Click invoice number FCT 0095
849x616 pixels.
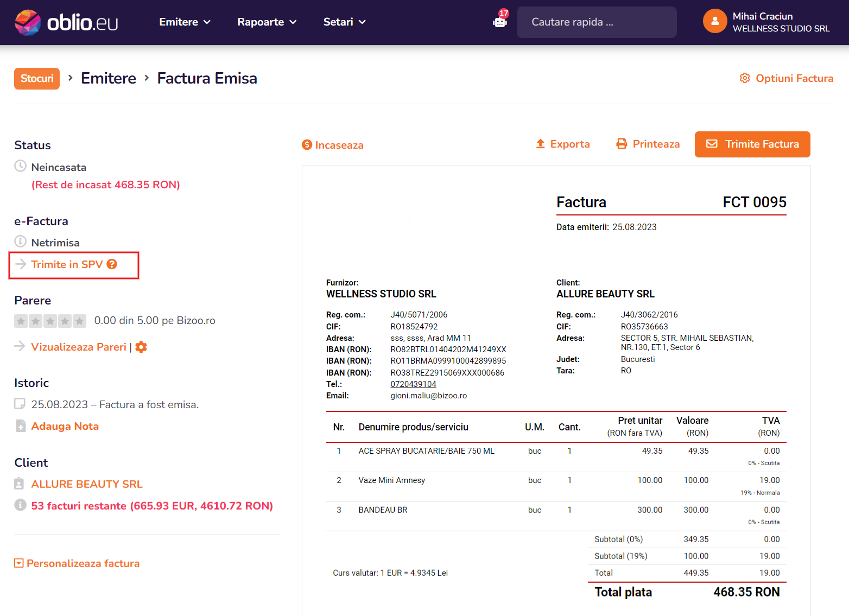[755, 202]
